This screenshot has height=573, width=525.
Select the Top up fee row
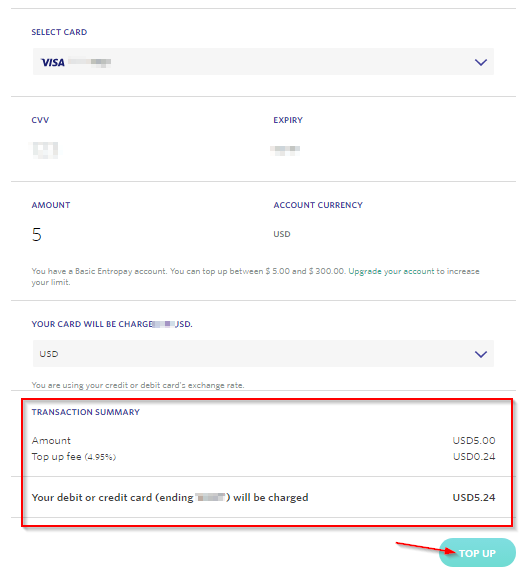(263, 457)
